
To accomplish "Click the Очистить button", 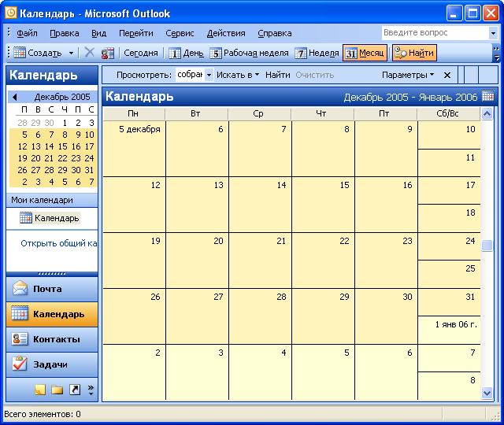I will (x=315, y=76).
